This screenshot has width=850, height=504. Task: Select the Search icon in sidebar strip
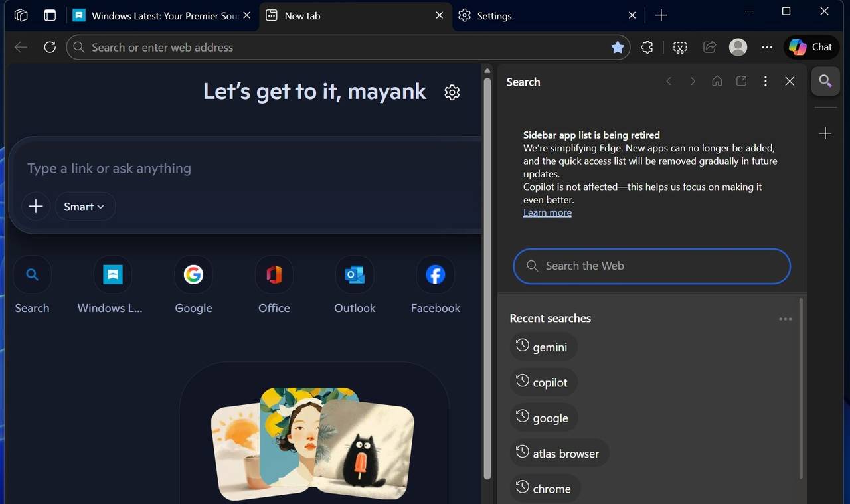coord(825,81)
